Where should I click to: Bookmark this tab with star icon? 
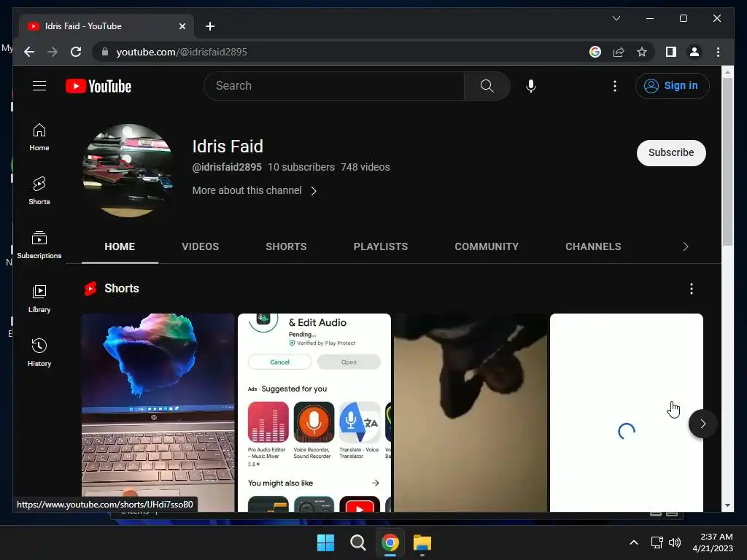click(x=642, y=52)
